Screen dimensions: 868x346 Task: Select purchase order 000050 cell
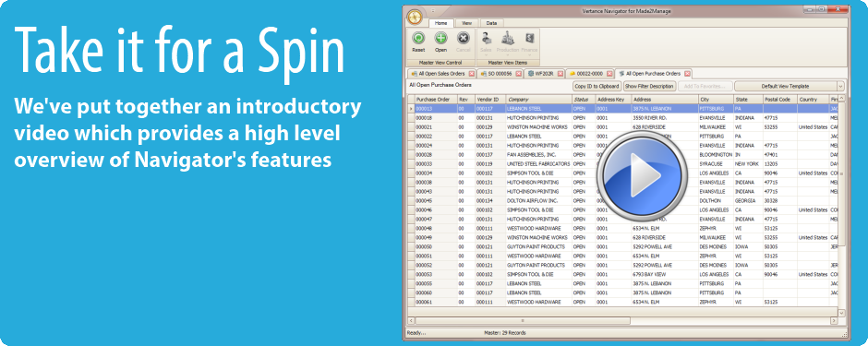tap(436, 247)
